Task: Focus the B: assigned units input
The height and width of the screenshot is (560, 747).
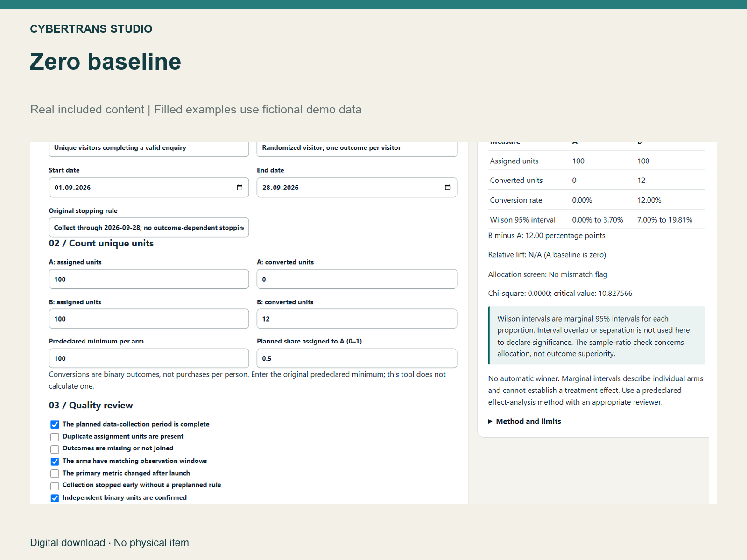Action: point(149,319)
